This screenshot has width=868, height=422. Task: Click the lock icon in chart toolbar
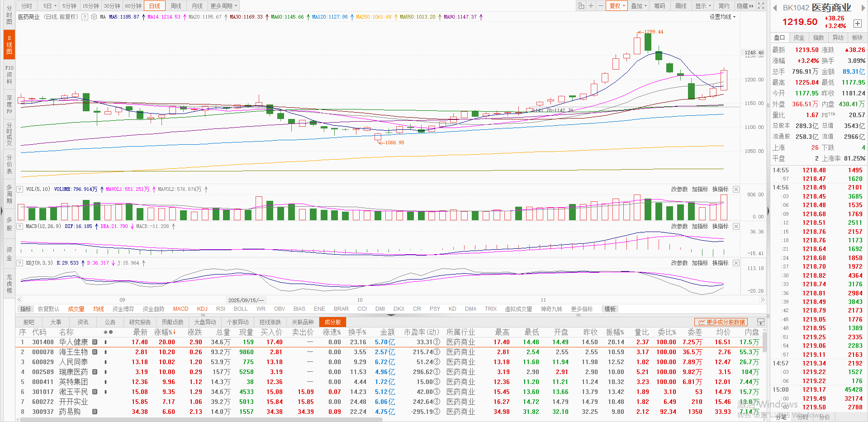(581, 6)
